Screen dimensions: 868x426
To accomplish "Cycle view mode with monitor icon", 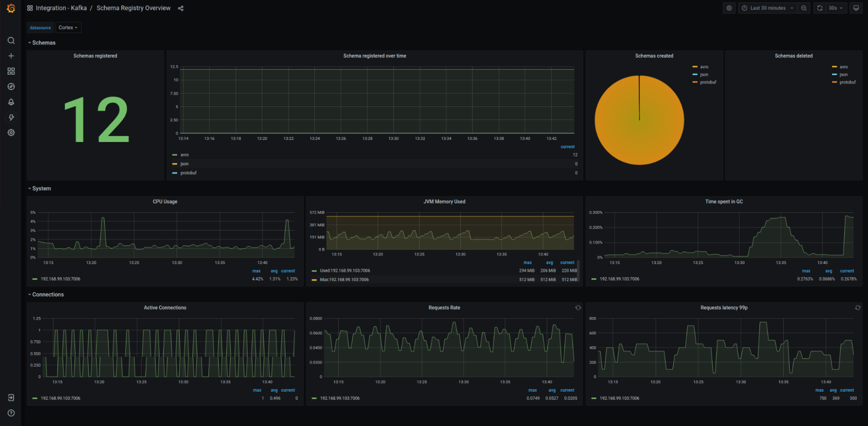I will coord(856,8).
